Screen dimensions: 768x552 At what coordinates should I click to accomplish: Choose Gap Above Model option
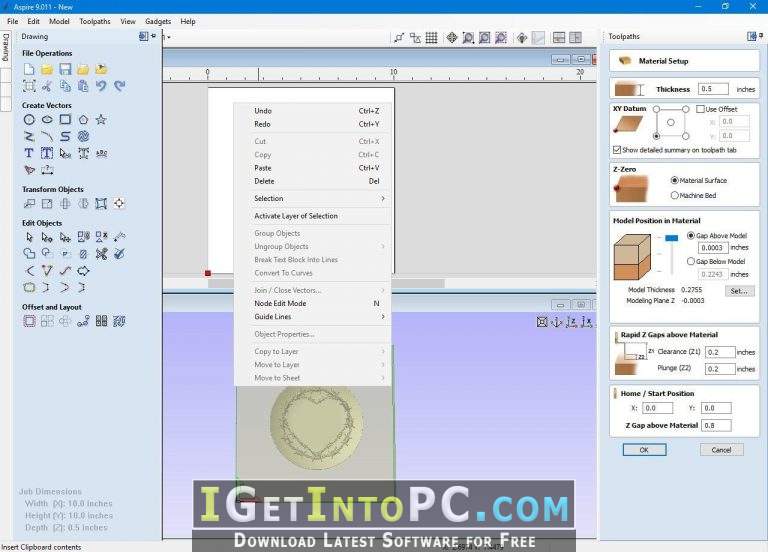(691, 236)
